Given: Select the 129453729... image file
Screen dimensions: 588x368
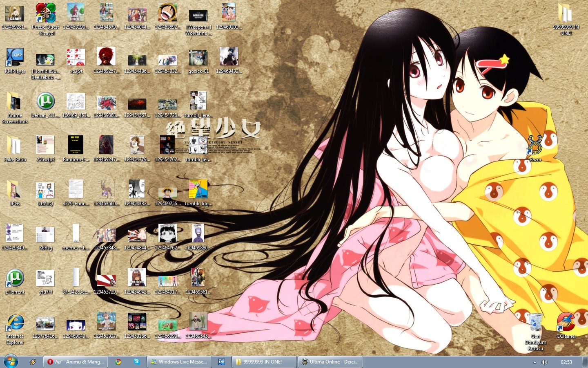Looking at the screenshot, I should (x=107, y=280).
